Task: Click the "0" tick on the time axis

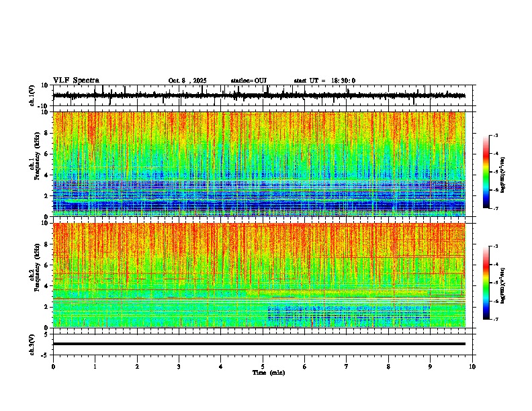Action: click(x=53, y=367)
